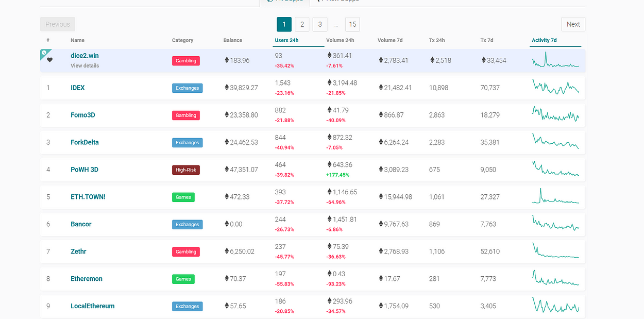Open the Fomo3D dapp page

83,115
